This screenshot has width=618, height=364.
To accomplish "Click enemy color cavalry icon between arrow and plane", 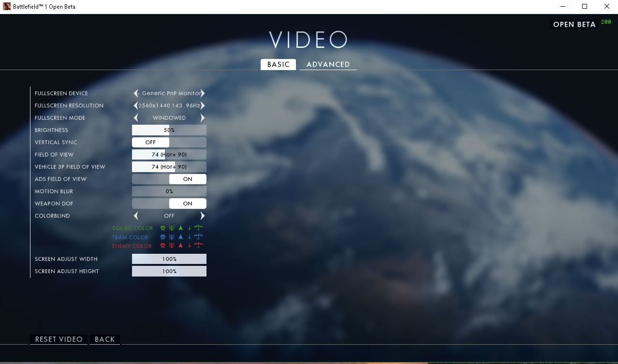I will coord(189,246).
